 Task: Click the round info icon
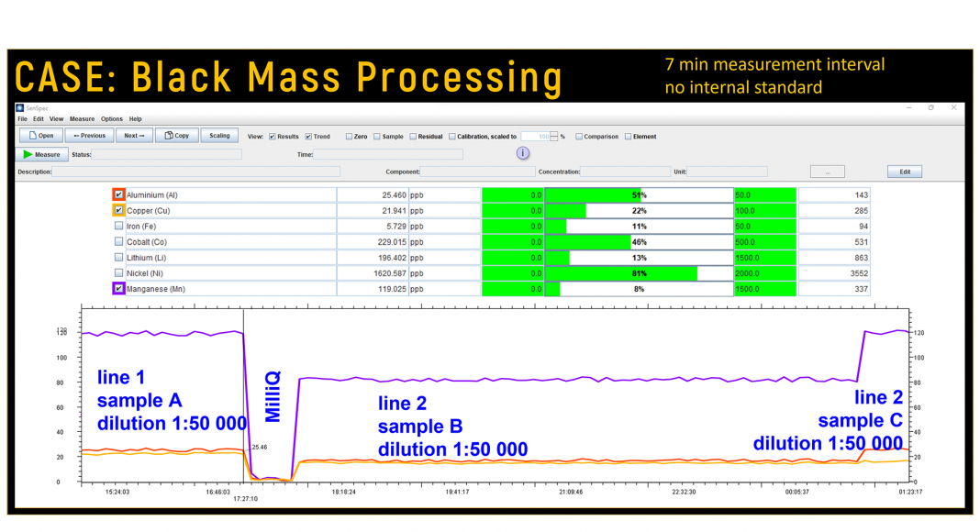click(523, 153)
